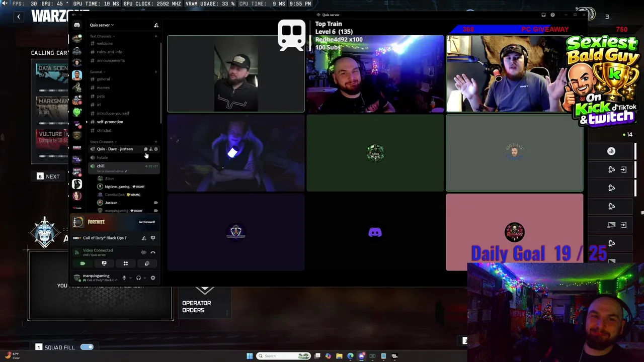The width and height of the screenshot is (644, 362).
Task: Open Quis server dropdown menu
Action: [x=102, y=25]
